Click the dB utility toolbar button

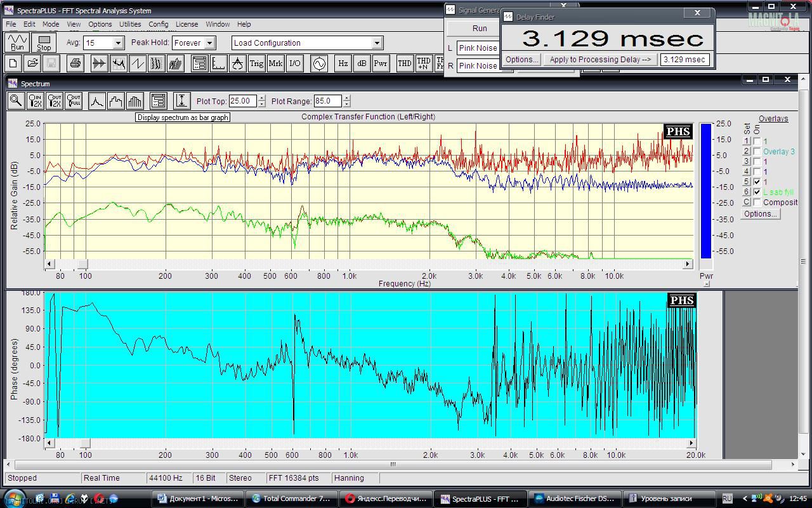(x=362, y=63)
